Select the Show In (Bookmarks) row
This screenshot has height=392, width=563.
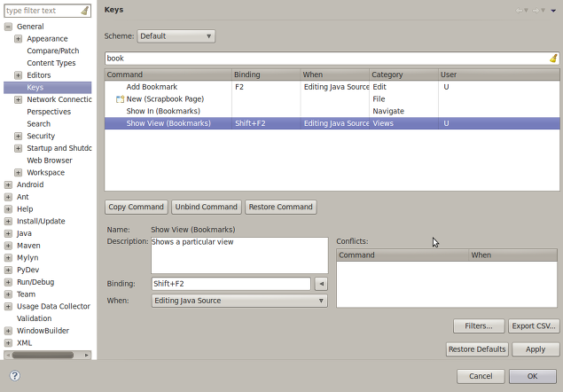point(332,112)
